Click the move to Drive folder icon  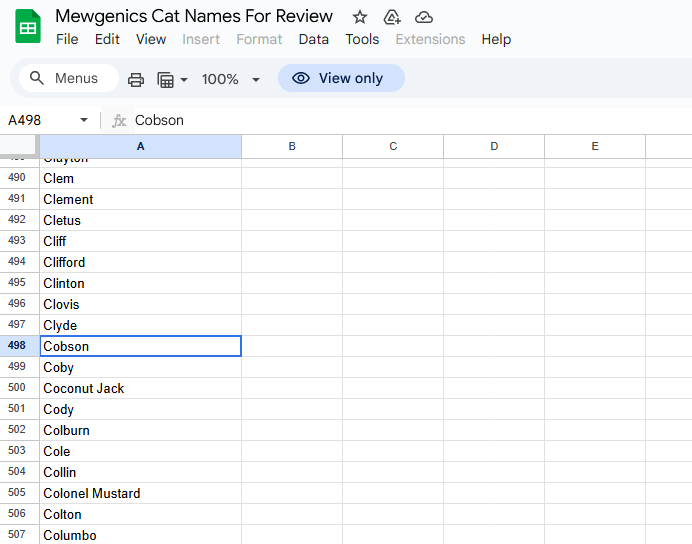[392, 17]
